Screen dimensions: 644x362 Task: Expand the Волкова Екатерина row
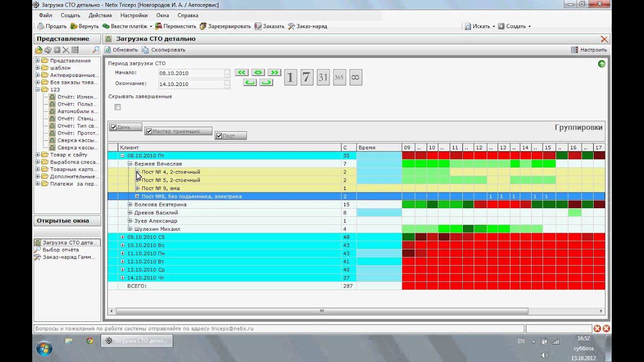130,205
